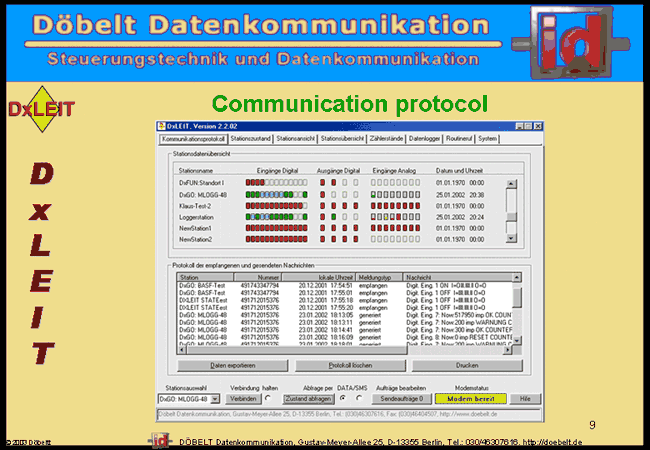The height and width of the screenshot is (450, 650).
Task: Click the id company logo in header
Action: [571, 42]
